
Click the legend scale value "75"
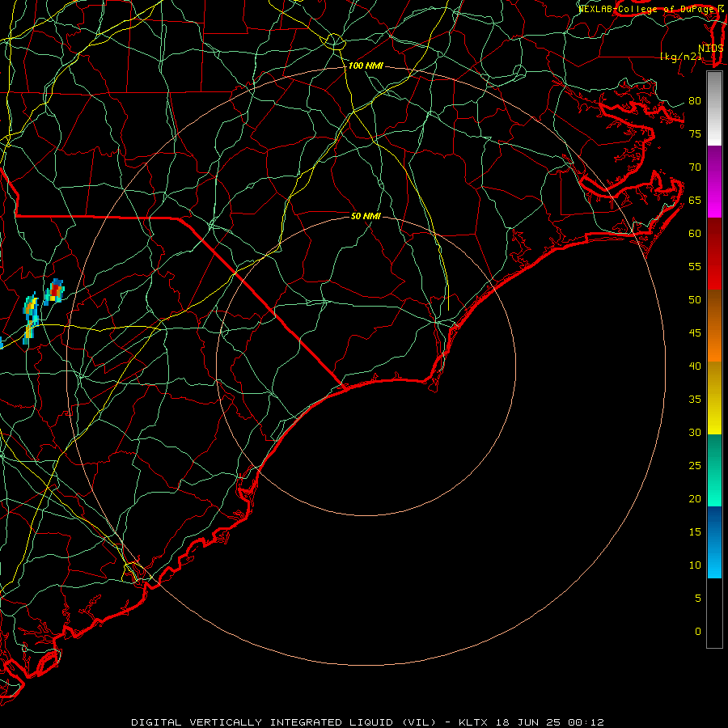(x=695, y=134)
